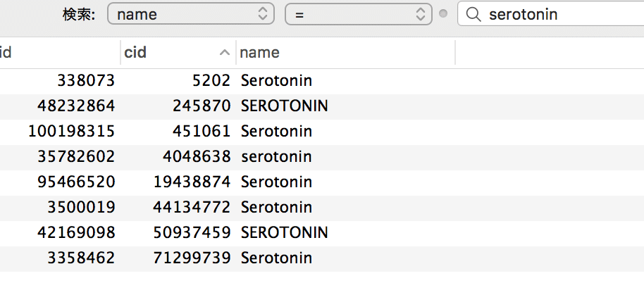This screenshot has width=644, height=283.
Task: Click the serotonin search input field
Action: [x=551, y=14]
